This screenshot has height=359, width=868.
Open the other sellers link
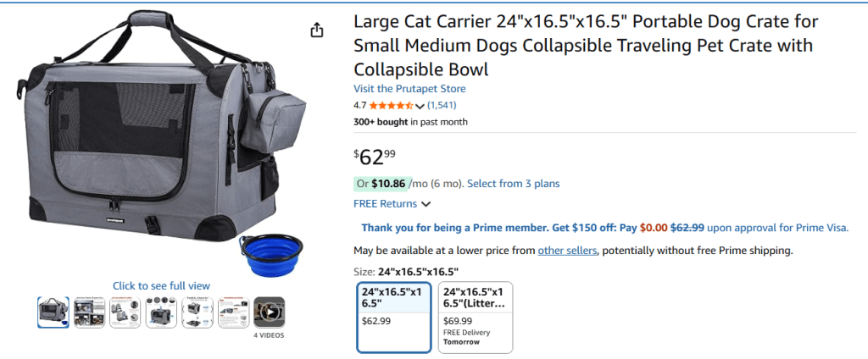(567, 251)
